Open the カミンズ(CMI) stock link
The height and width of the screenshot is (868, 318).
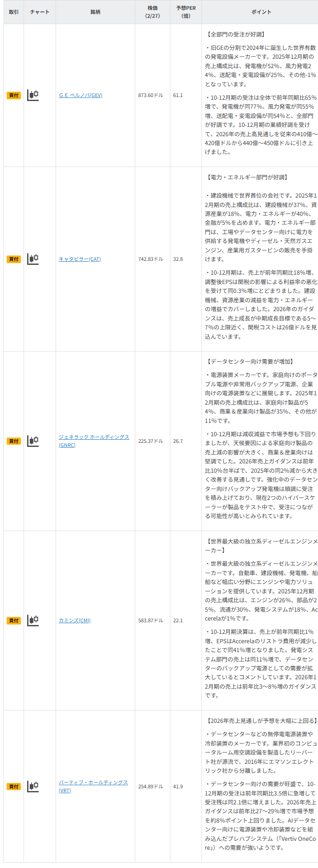[x=75, y=621]
